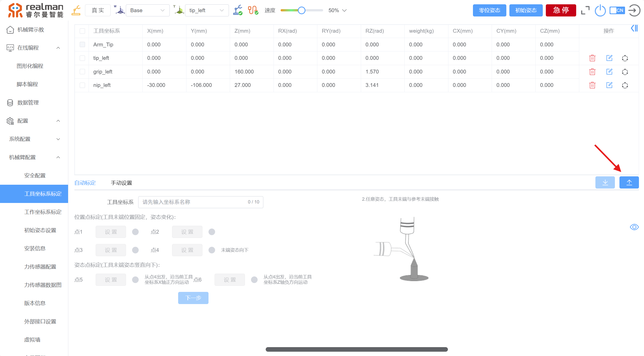The image size is (644, 356).
Task: Click the download arrow button
Action: tap(605, 182)
